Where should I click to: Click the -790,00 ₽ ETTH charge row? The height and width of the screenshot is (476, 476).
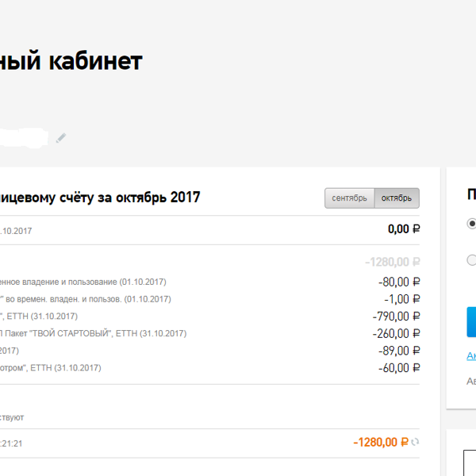click(209, 317)
